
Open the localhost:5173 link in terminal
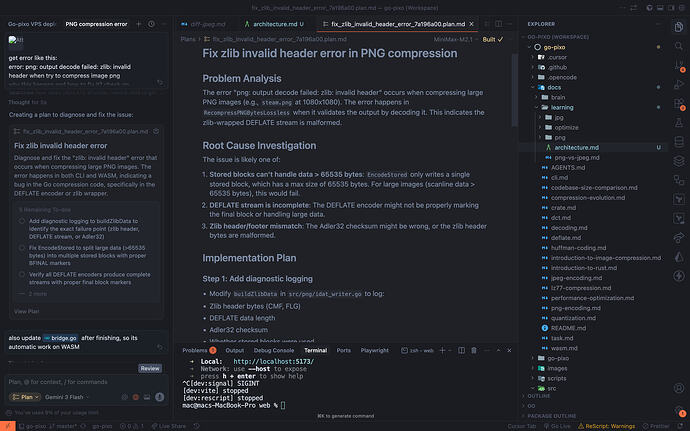click(x=274, y=361)
